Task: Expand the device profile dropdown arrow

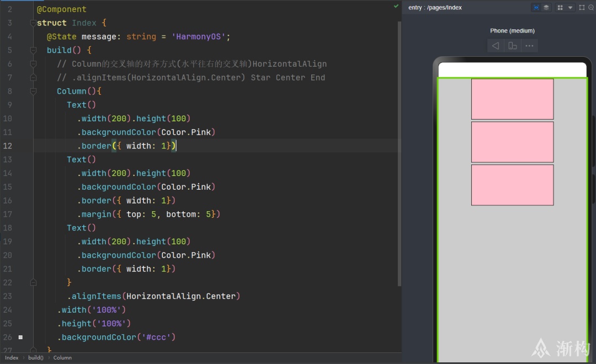Action: [x=570, y=8]
